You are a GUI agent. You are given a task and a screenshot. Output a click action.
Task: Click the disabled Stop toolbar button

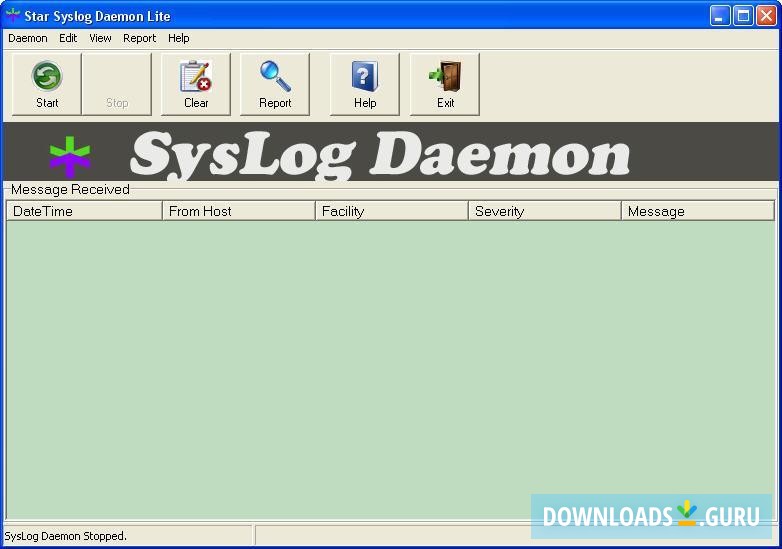pyautogui.click(x=117, y=84)
